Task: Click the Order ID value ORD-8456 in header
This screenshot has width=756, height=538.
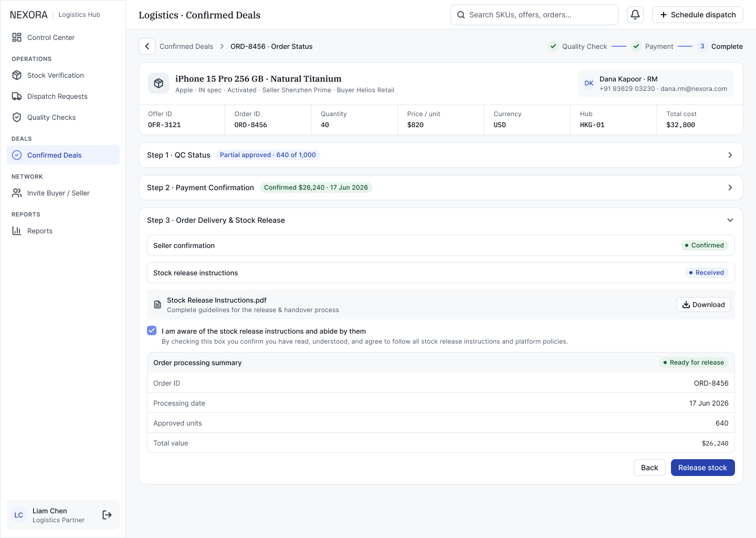Action: click(x=251, y=125)
